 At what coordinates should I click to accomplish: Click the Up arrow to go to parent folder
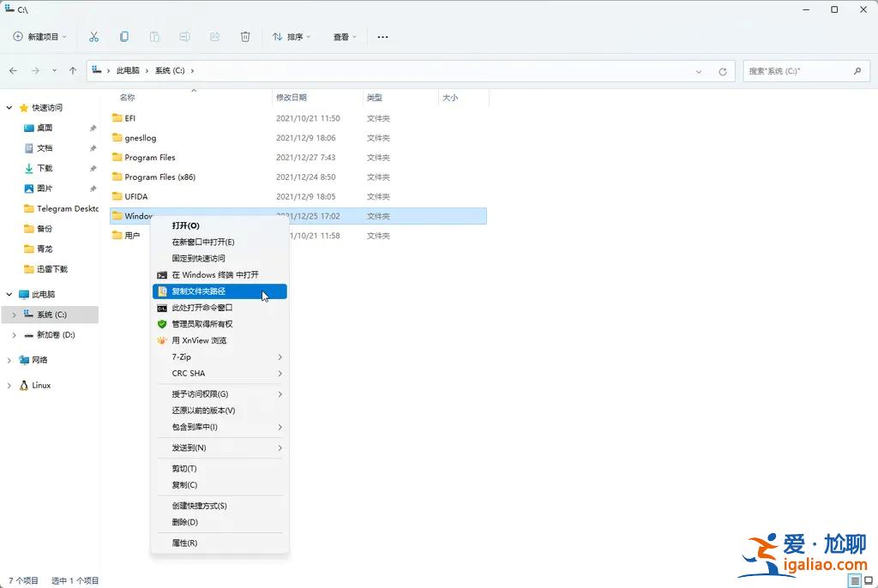(73, 71)
